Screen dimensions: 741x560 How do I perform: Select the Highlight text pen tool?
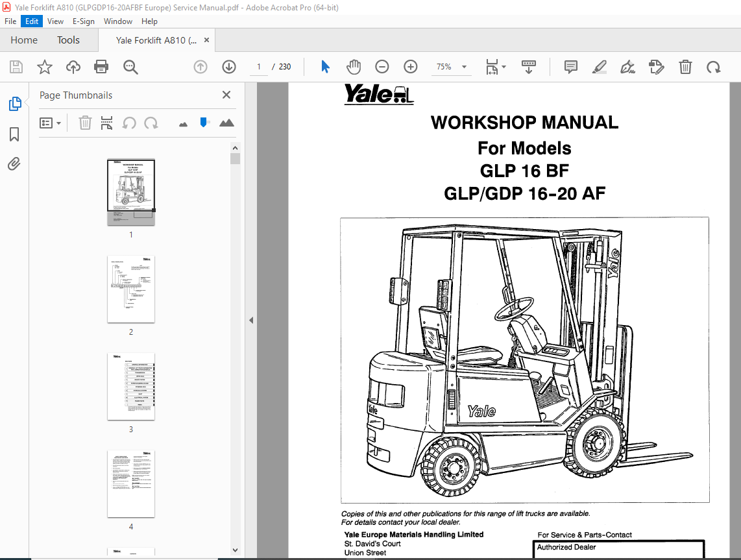(600, 67)
